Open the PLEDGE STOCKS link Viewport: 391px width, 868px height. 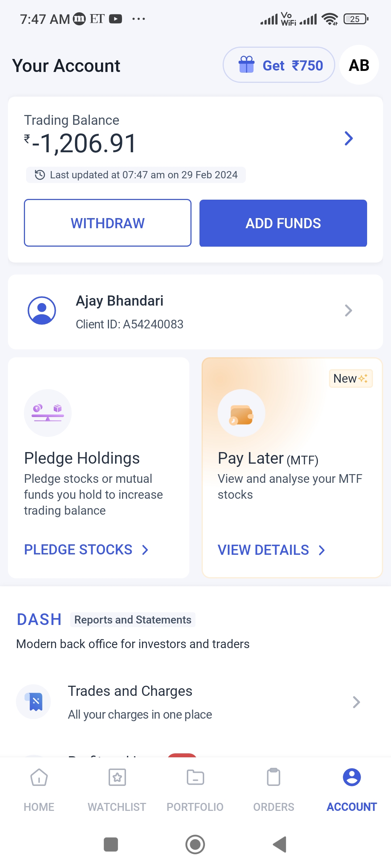click(x=87, y=550)
